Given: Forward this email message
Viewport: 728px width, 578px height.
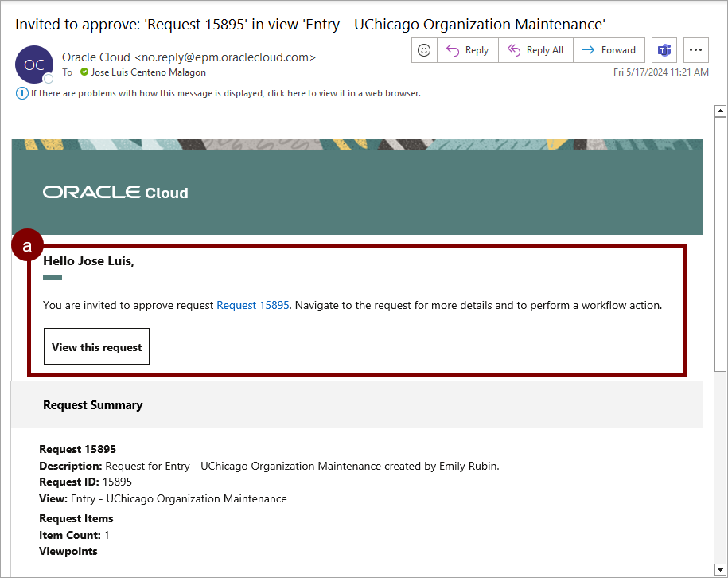Looking at the screenshot, I should pos(609,50).
